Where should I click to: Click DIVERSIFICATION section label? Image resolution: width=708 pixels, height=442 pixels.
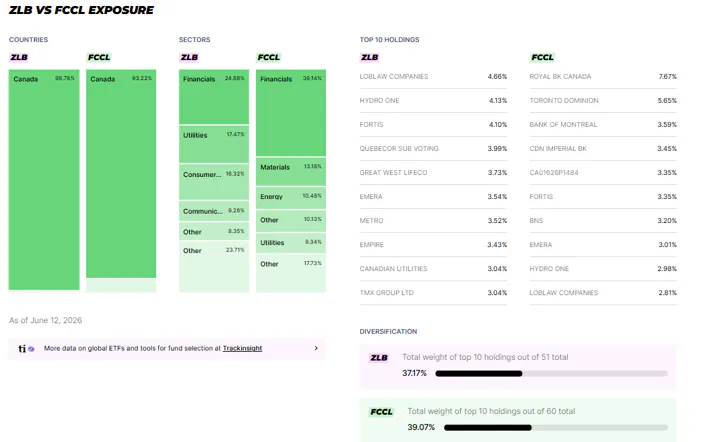388,331
